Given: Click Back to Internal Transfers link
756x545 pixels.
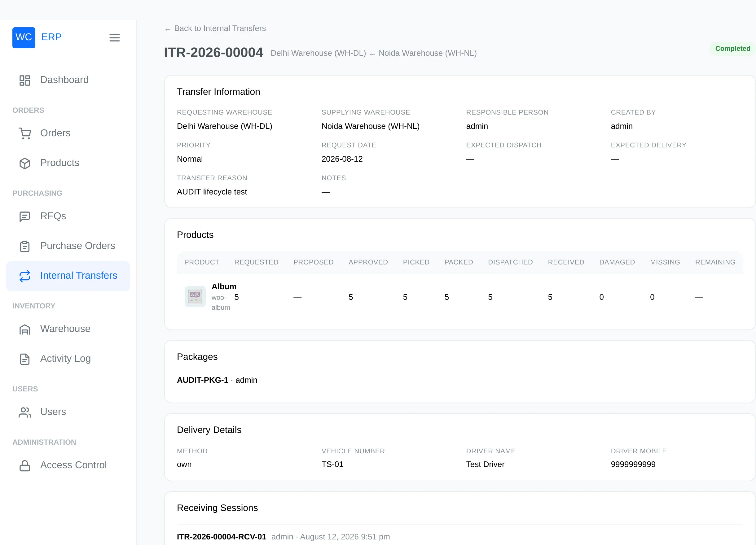Looking at the screenshot, I should (215, 29).
